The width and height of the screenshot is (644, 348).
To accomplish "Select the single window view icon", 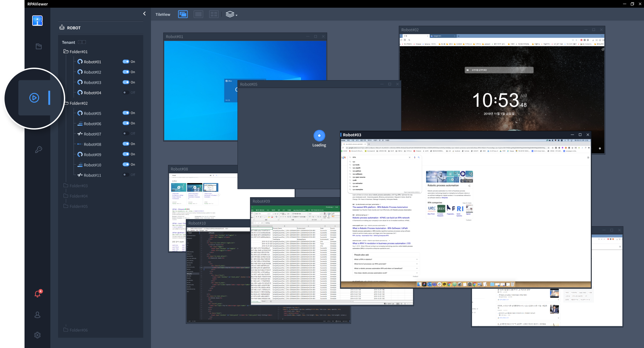I will [198, 14].
